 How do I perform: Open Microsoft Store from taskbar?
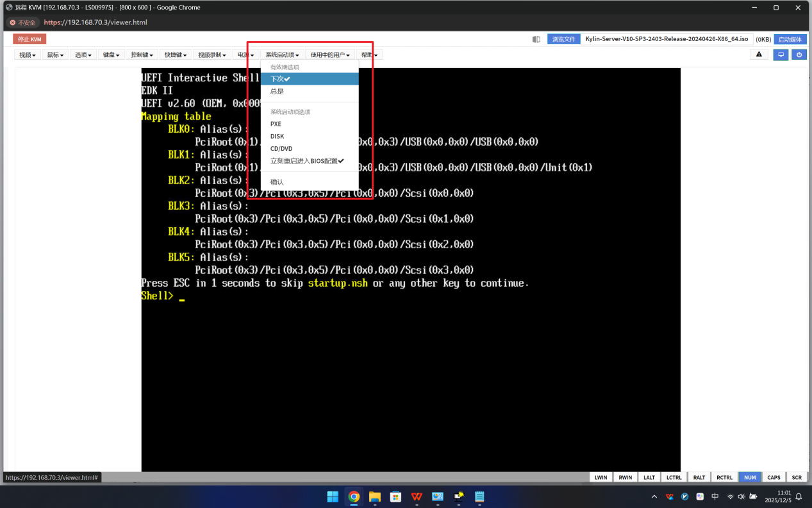[x=395, y=496]
